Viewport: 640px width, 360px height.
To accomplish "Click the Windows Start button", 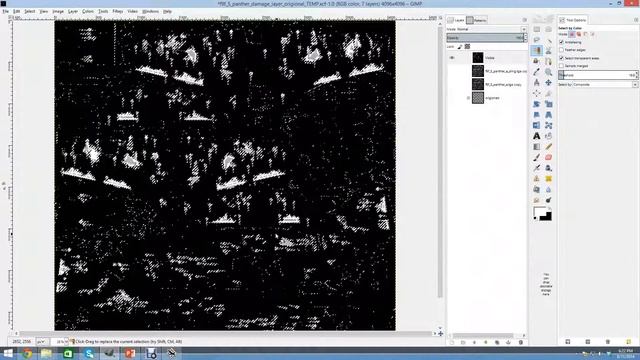I will (x=8, y=353).
